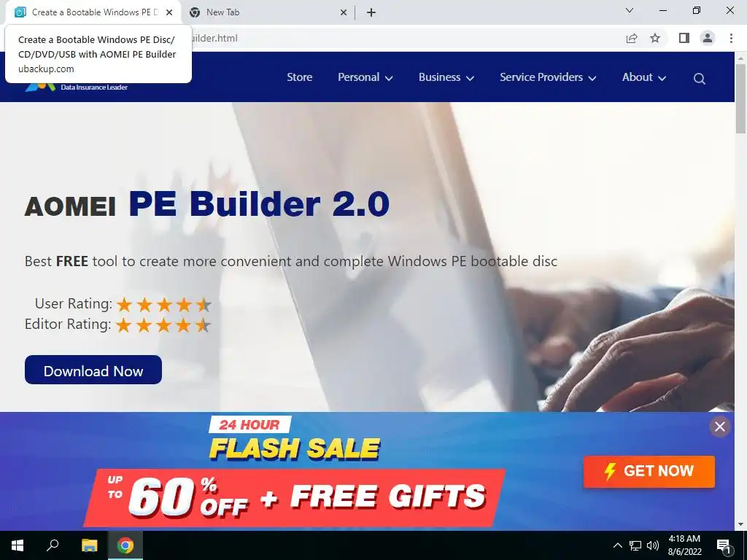Image resolution: width=747 pixels, height=560 pixels.
Task: Open Chrome's three-dot menu
Action: tap(731, 38)
